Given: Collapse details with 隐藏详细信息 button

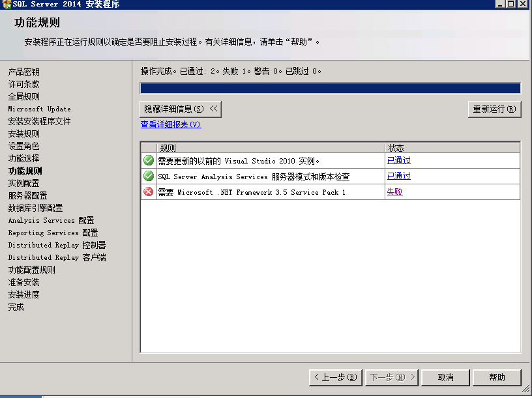Looking at the screenshot, I should [181, 109].
